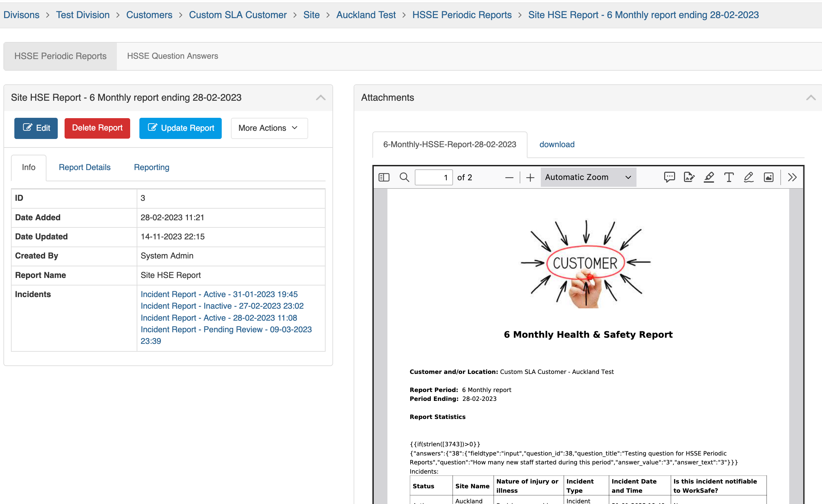Image resolution: width=822 pixels, height=504 pixels.
Task: Toggle the PDF viewer sidebar
Action: (x=384, y=177)
